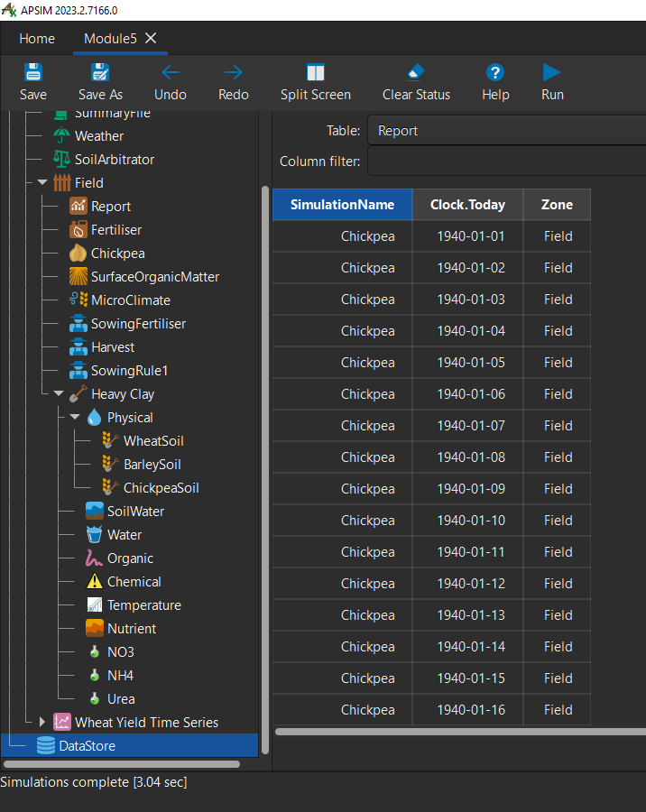
Task: Collapse the Heavy Clay tree node
Action: (x=59, y=393)
